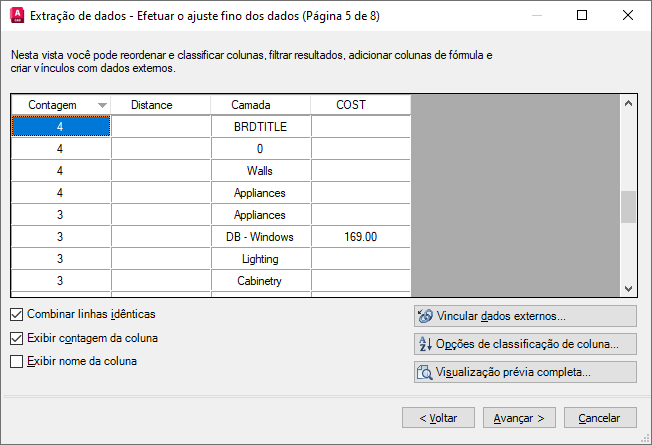Enable Exibir nome da coluna
The height and width of the screenshot is (445, 652).
click(x=16, y=362)
